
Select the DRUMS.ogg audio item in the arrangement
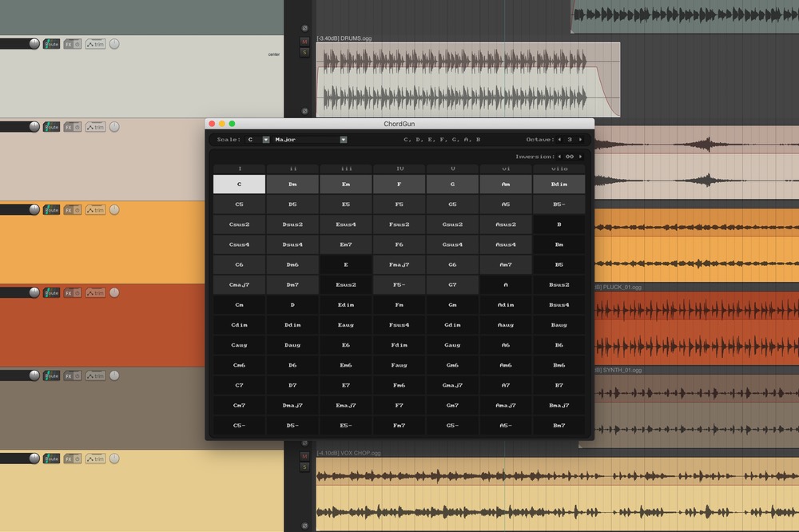pos(467,80)
